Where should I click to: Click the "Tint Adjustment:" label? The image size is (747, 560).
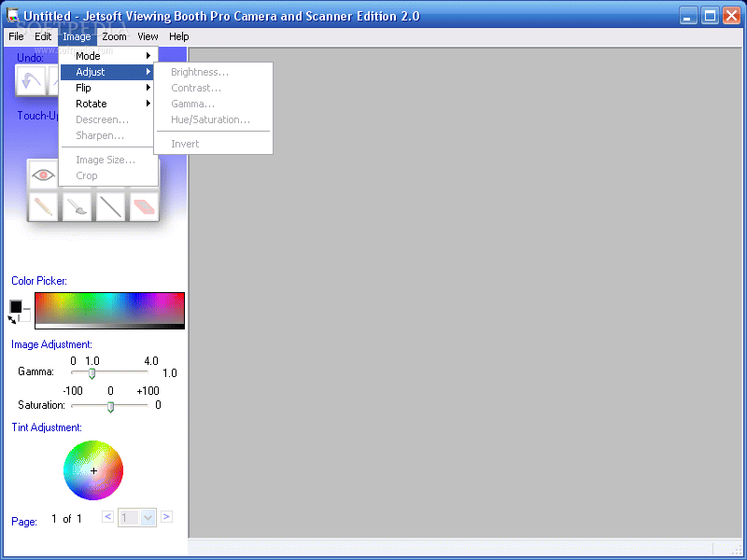47,427
